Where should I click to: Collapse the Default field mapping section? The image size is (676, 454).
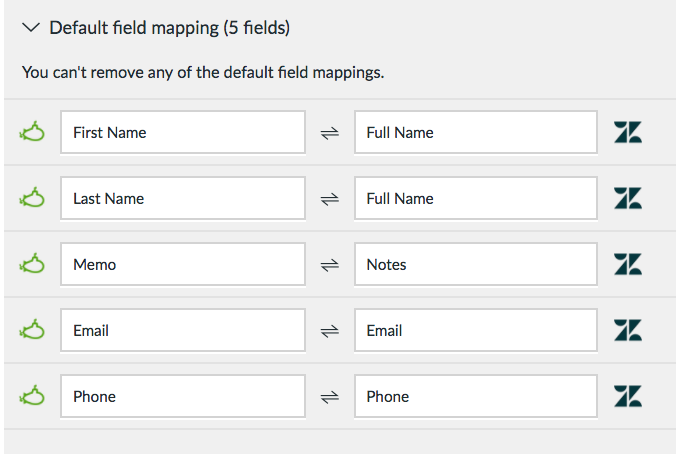31,28
